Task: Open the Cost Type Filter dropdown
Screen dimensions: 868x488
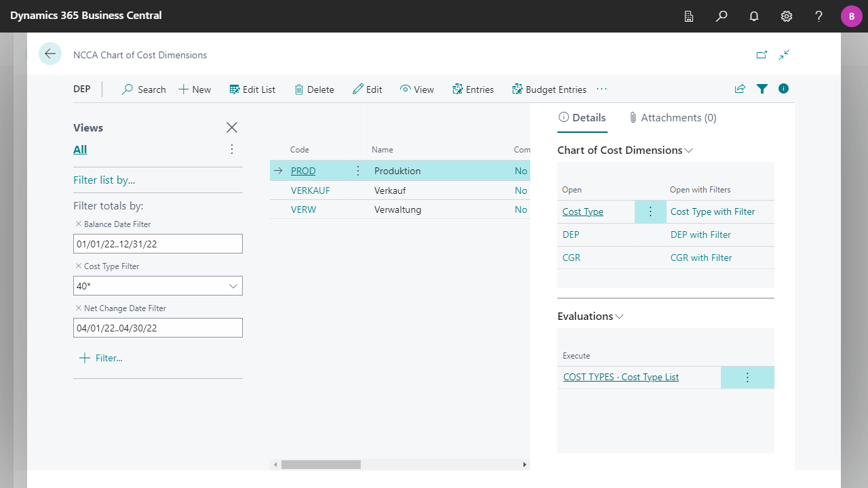Action: point(233,286)
